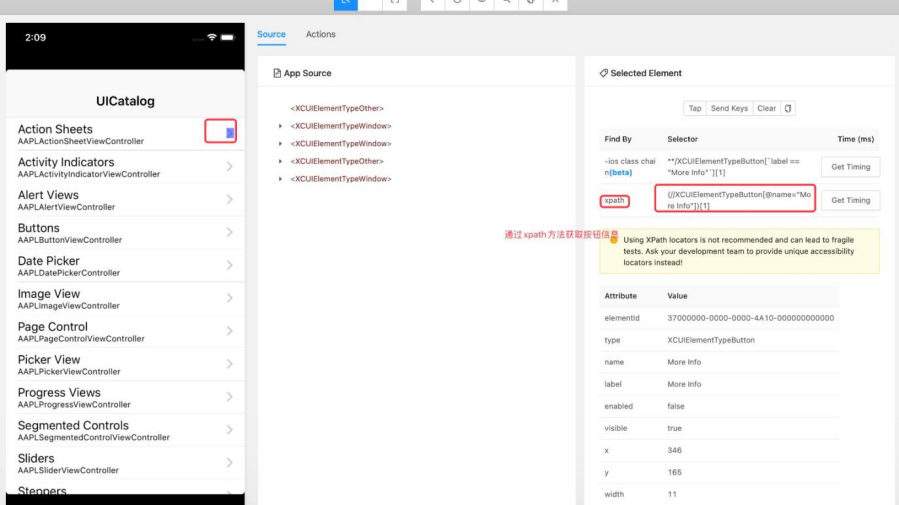
Task: Click the Send Keys button
Action: pos(729,108)
